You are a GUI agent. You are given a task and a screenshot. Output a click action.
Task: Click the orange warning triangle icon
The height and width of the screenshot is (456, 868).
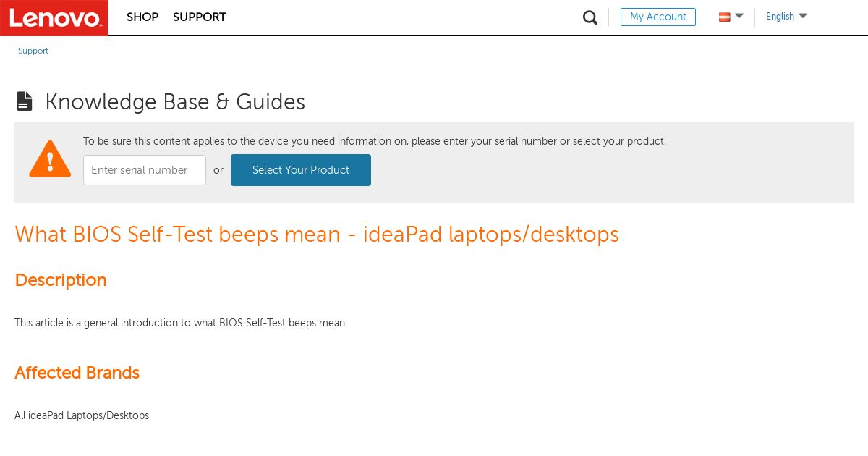pyautogui.click(x=50, y=159)
